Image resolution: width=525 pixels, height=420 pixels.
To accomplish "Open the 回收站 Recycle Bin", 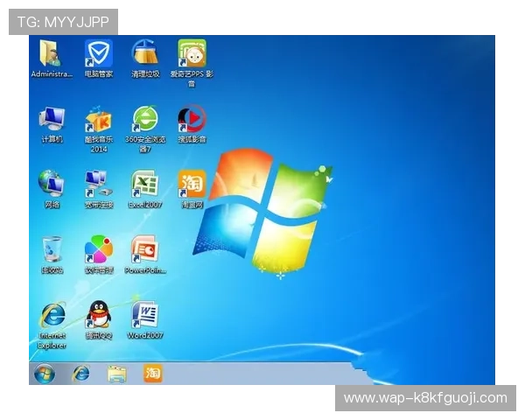I will [52, 249].
